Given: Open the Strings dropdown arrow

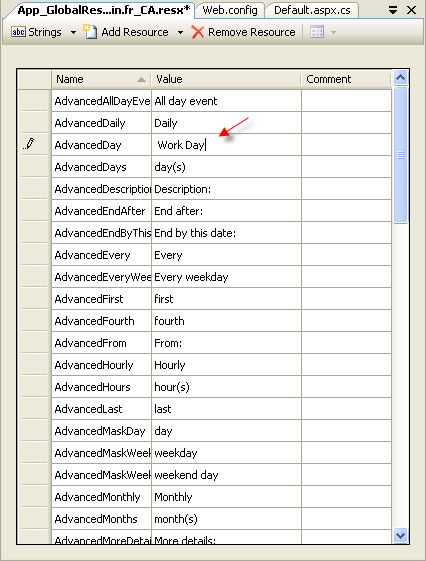Looking at the screenshot, I should pyautogui.click(x=73, y=33).
